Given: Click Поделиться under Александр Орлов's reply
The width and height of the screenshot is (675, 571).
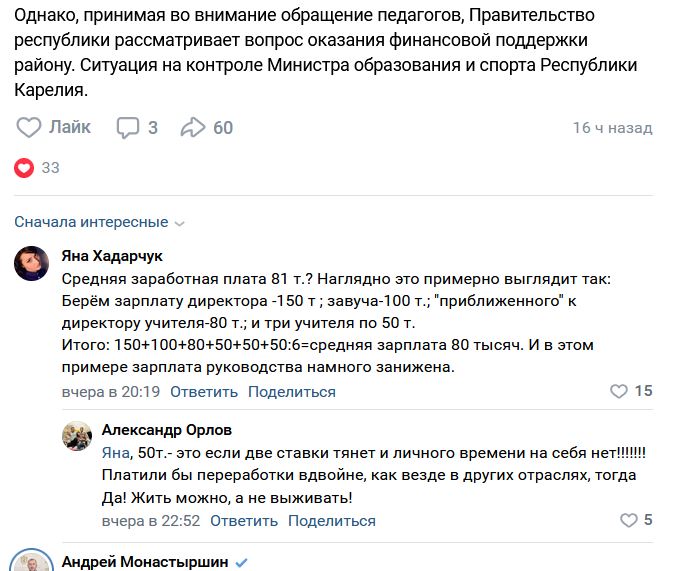Looking at the screenshot, I should [x=332, y=521].
